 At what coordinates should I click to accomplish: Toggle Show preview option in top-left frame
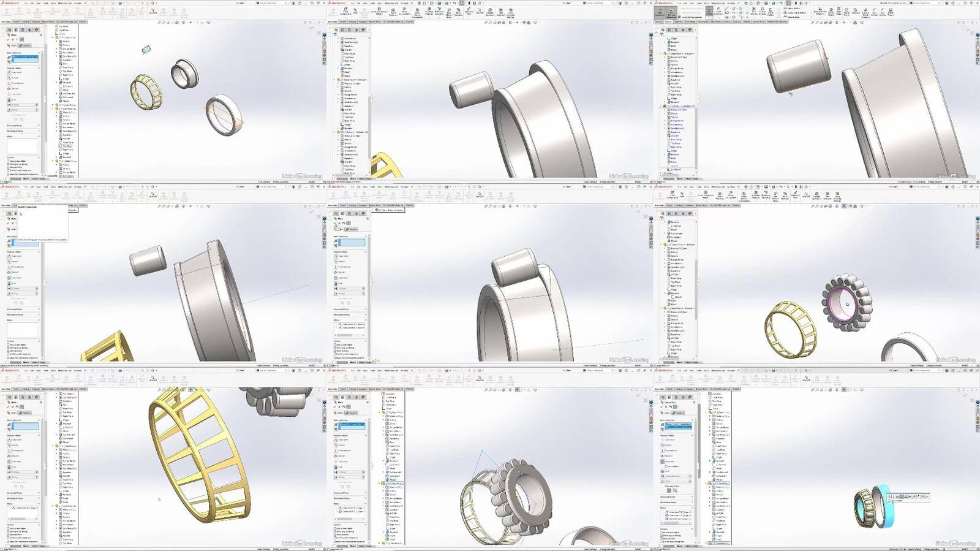(9, 167)
